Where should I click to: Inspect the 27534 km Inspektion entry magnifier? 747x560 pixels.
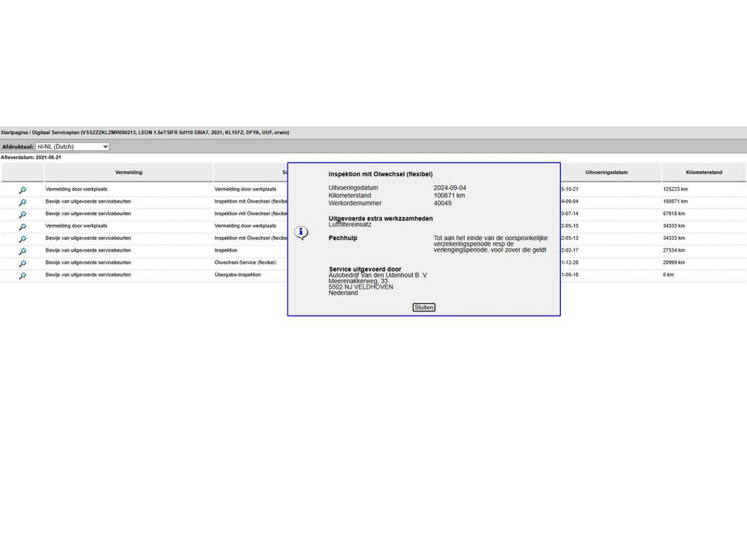point(22,251)
